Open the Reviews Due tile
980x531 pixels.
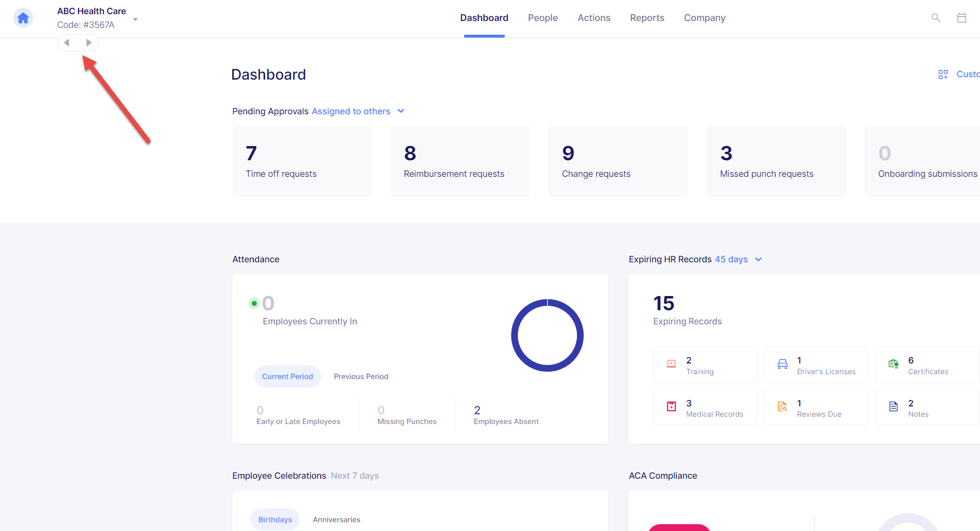click(817, 407)
